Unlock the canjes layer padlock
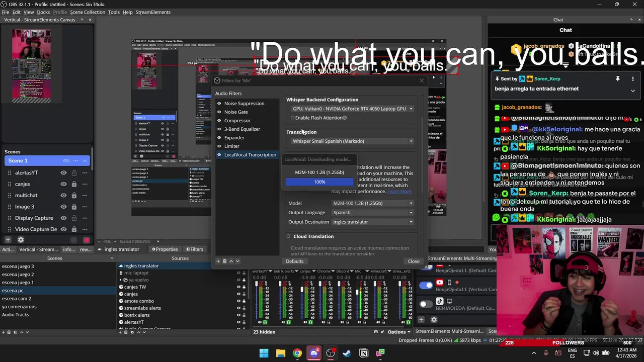 tap(74, 184)
